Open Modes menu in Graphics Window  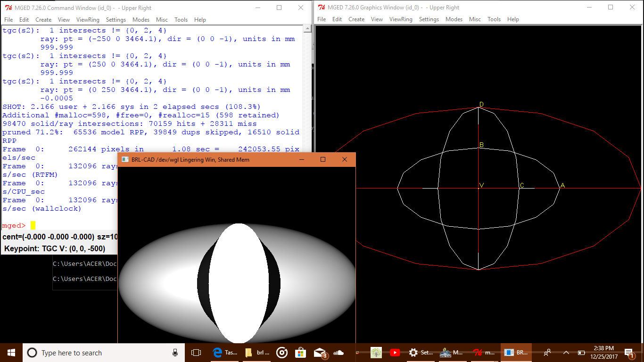(454, 19)
